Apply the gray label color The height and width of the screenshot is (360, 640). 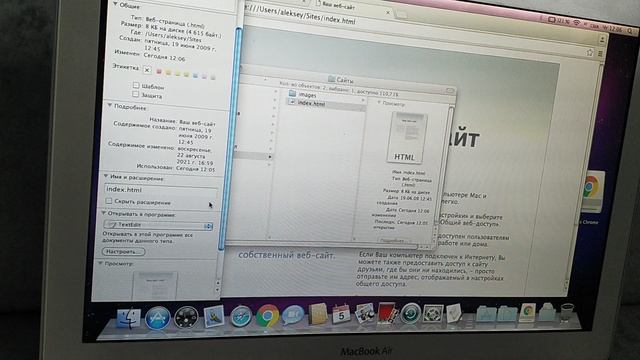point(213,77)
